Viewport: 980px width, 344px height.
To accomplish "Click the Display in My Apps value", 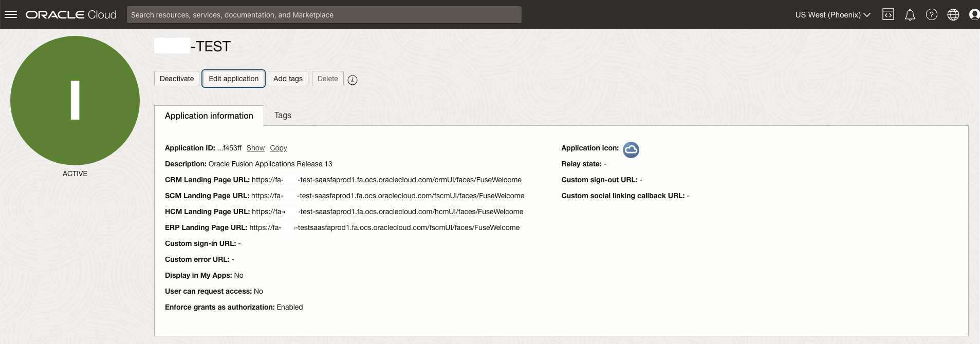I will click(x=239, y=275).
